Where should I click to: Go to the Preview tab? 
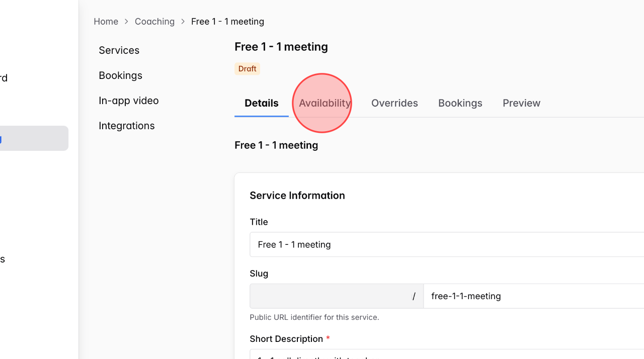point(521,103)
